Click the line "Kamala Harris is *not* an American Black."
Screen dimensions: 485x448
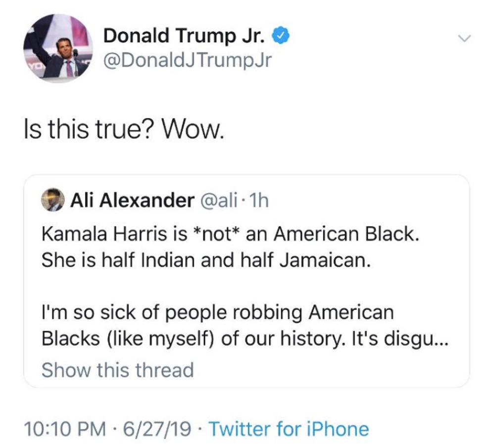231,234
